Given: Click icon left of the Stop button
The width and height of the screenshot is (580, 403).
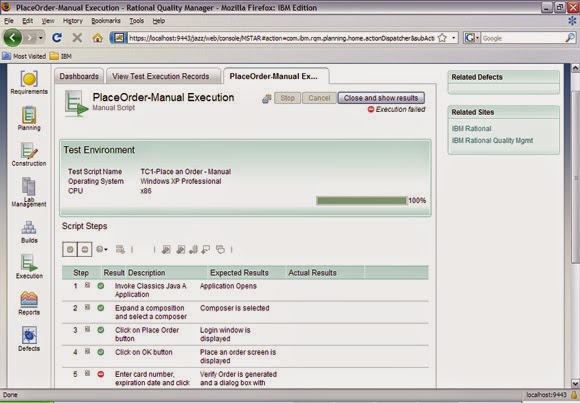Looking at the screenshot, I should [x=266, y=98].
